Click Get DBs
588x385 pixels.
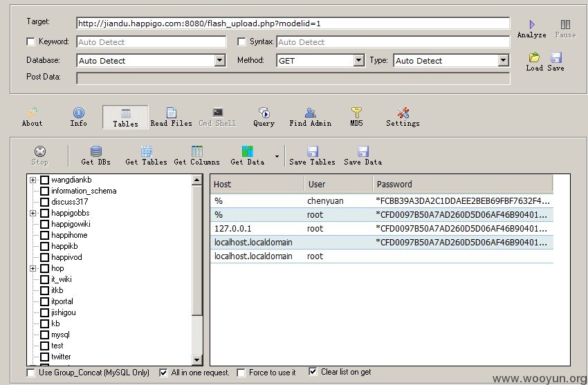(95, 156)
